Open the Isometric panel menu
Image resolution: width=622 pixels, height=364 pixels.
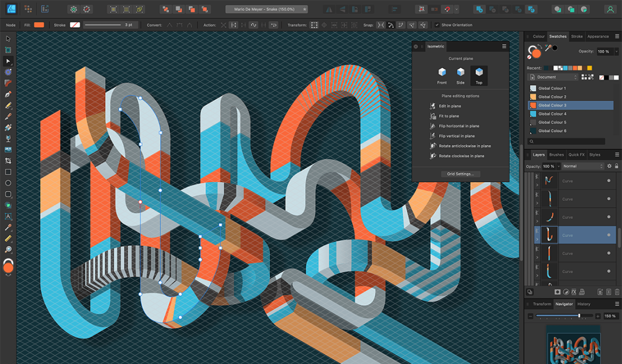click(x=504, y=46)
